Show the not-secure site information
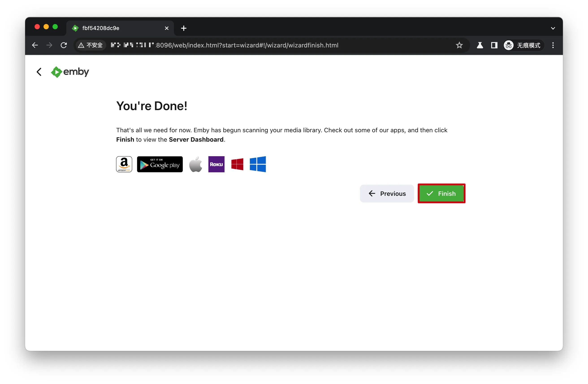Viewport: 588px width, 384px height. coord(91,45)
